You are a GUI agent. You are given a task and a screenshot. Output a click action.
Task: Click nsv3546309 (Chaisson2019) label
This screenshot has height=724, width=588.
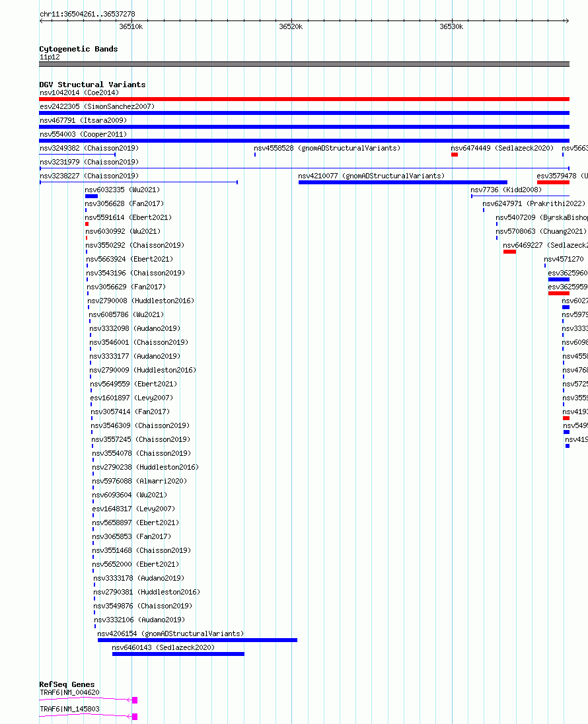[141, 425]
